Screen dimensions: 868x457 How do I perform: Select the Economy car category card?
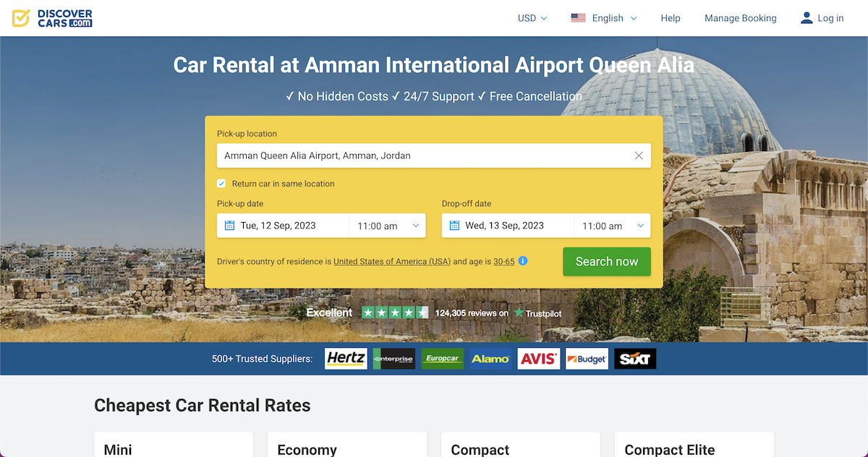click(x=347, y=445)
